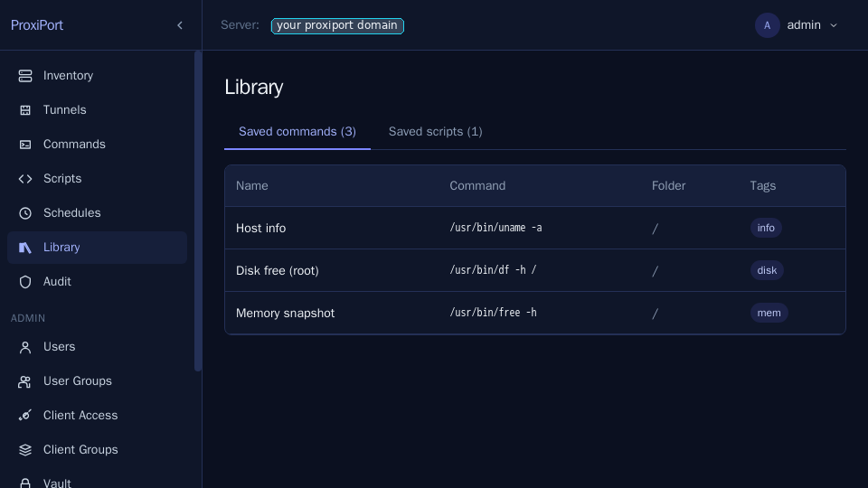Image resolution: width=868 pixels, height=488 pixels.
Task: Click the Client Access plug icon
Action: click(x=25, y=416)
